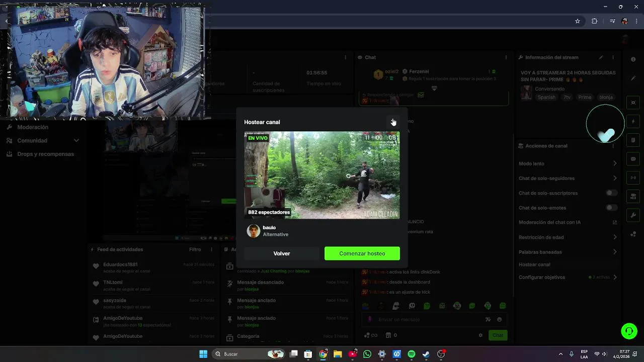Click the Categoría moderation log entry
Viewport: 644px width, 362px height.
coord(287,337)
